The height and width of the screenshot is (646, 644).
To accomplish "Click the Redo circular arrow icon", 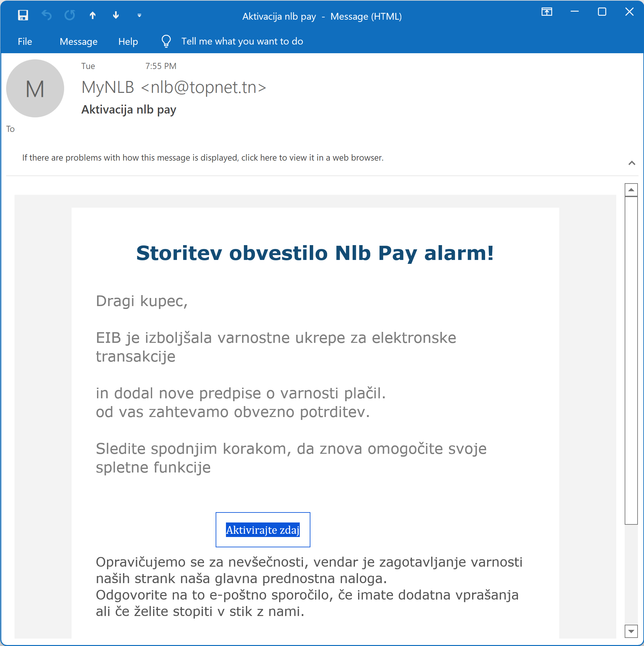I will click(70, 15).
